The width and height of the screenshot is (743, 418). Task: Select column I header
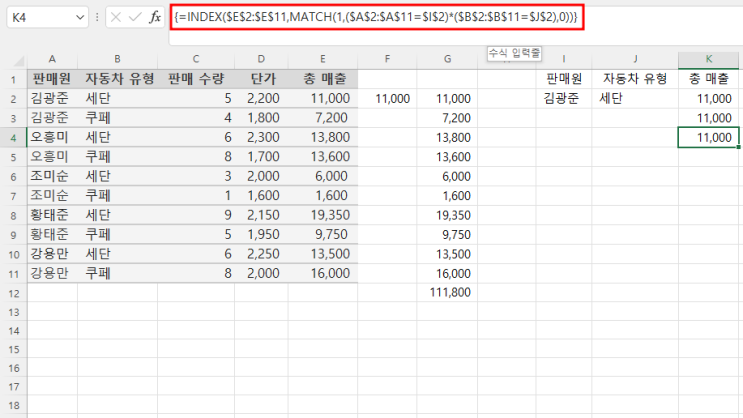[x=564, y=59]
